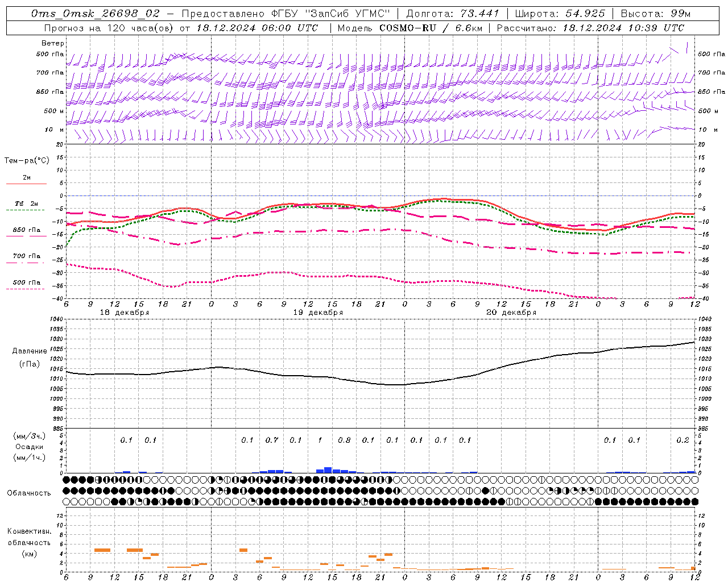Click the 0.7 precipitation value
The height and width of the screenshot is (582, 728).
point(272,440)
